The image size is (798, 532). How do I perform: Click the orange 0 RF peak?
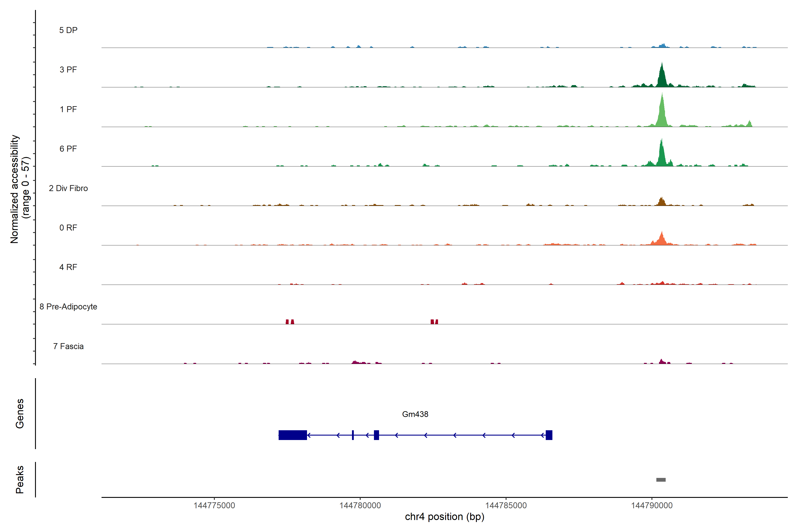[x=661, y=240]
